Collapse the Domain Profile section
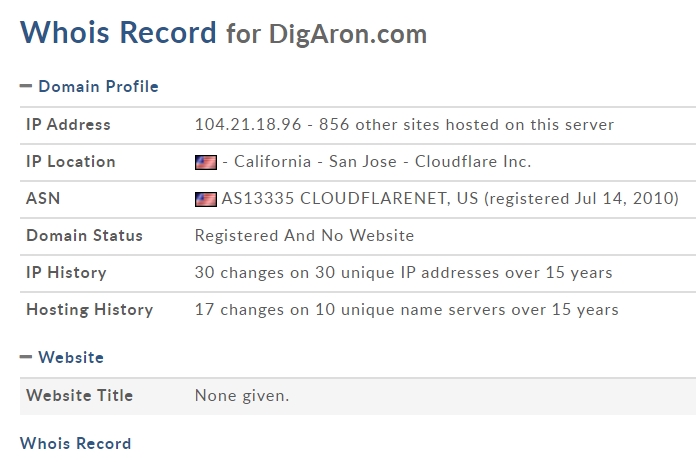The height and width of the screenshot is (462, 696). 89,86
